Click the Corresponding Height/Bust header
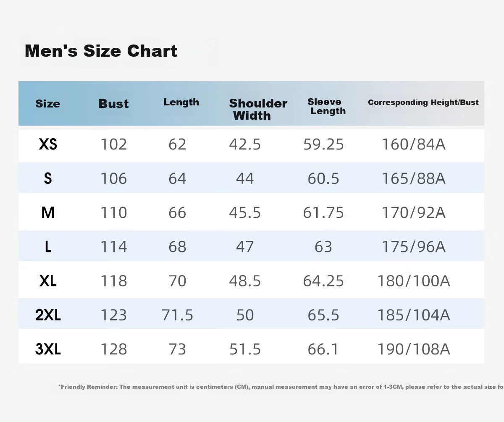504x422 pixels. [423, 102]
